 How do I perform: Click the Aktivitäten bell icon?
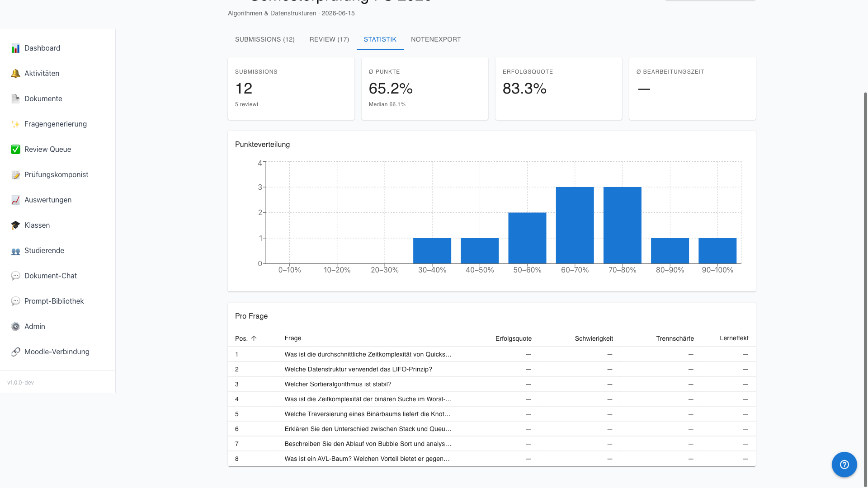point(15,74)
